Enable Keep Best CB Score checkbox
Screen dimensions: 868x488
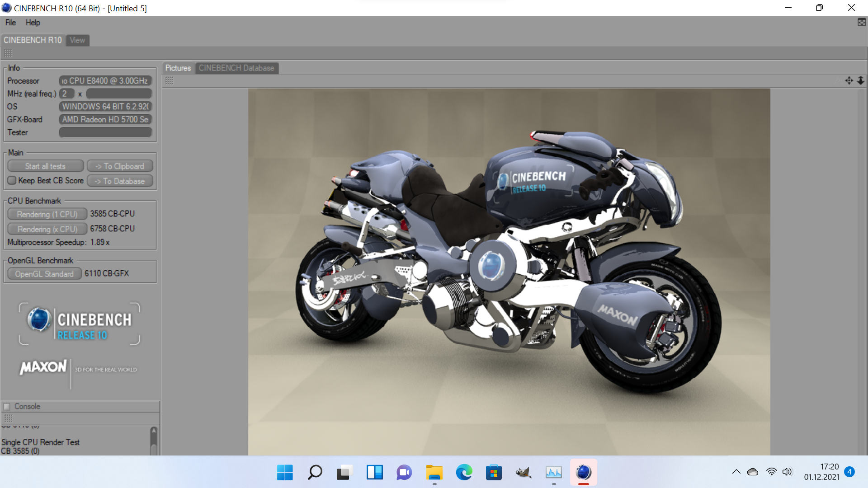point(12,181)
